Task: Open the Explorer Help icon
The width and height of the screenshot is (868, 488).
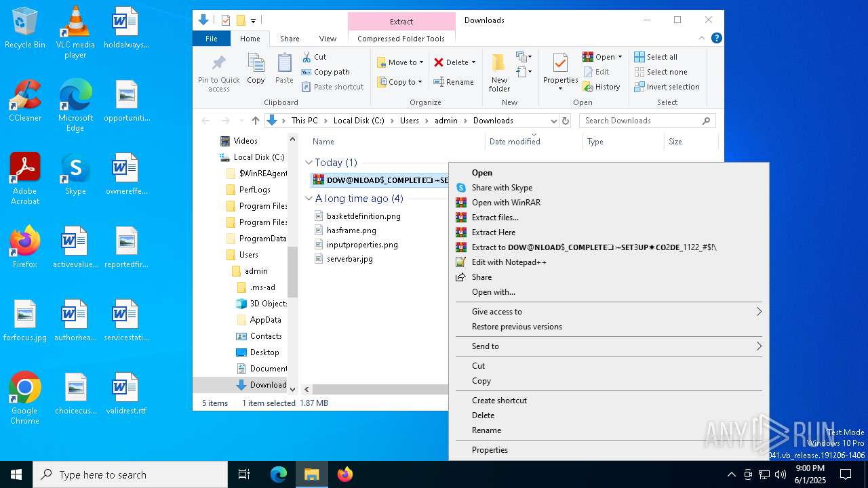Action: pos(716,39)
